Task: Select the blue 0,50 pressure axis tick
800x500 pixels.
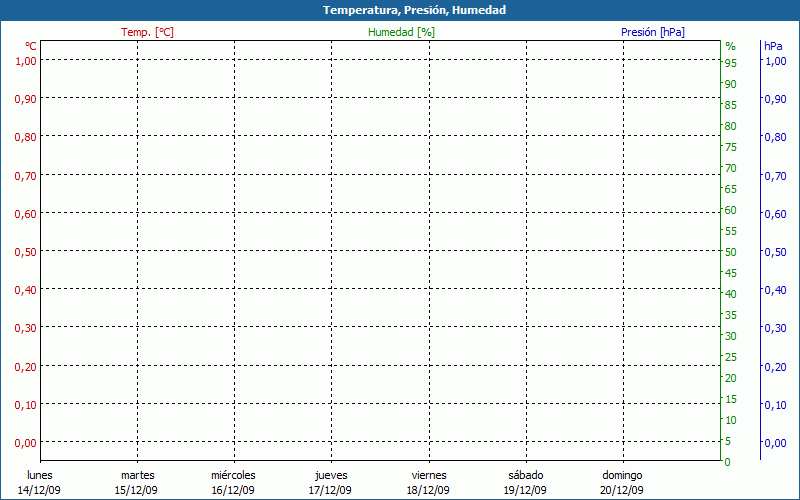Action: [774, 252]
